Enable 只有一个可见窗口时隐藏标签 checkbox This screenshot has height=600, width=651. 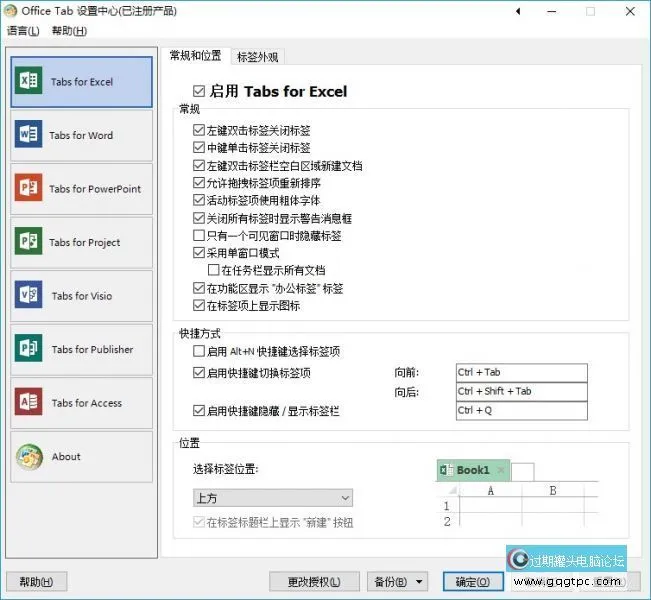199,236
